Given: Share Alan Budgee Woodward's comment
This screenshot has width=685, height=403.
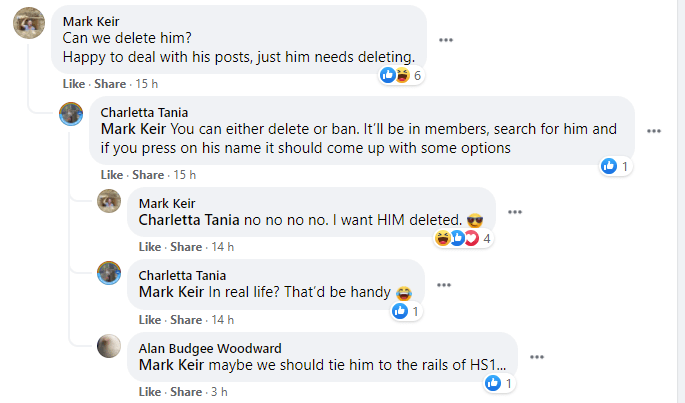Looking at the screenshot, I should (x=185, y=391).
